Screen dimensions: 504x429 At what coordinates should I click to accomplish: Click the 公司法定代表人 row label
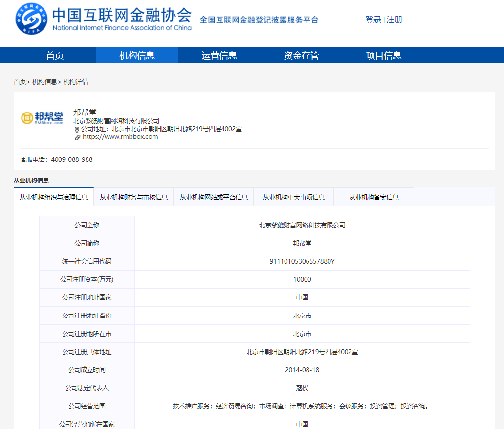tap(87, 388)
